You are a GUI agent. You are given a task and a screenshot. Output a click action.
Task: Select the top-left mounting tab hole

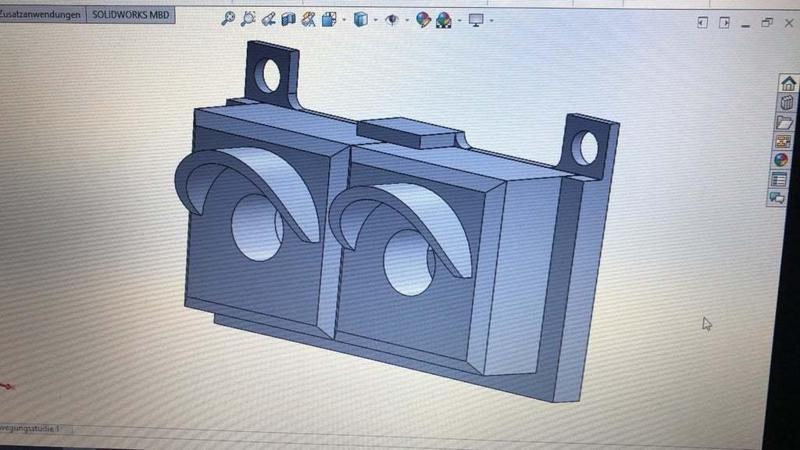tap(267, 76)
